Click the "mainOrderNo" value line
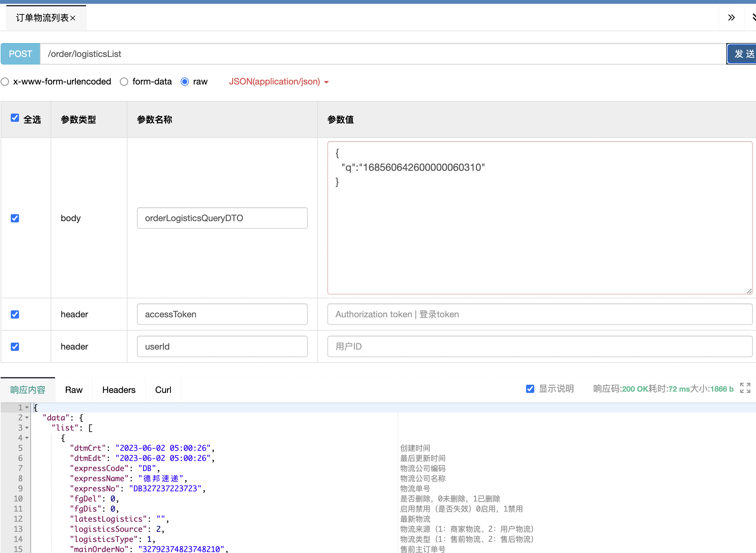756x553 pixels. (149, 549)
